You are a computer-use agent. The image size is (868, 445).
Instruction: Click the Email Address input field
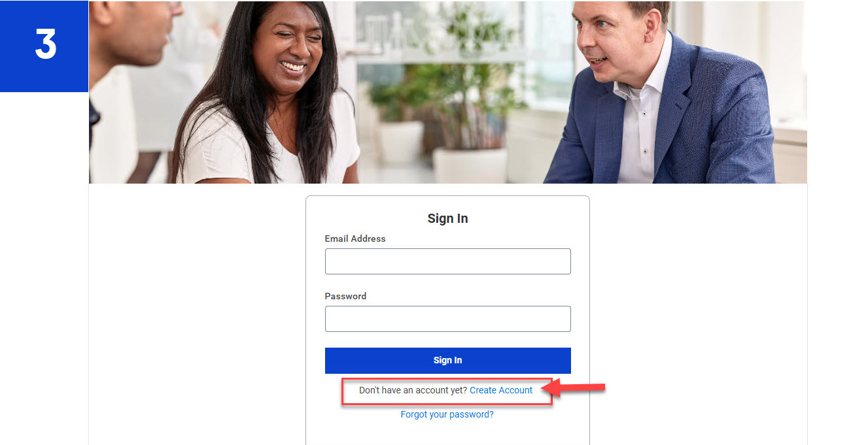point(447,261)
